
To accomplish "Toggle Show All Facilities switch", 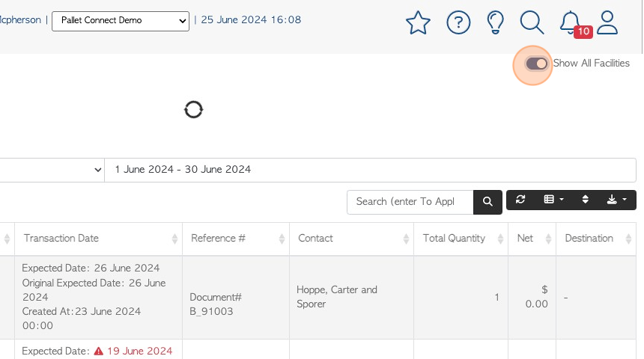I will 536,64.
